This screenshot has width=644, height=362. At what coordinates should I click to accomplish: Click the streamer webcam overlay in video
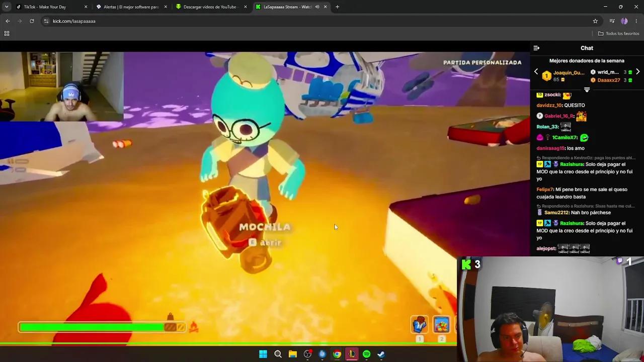[x=61, y=86]
